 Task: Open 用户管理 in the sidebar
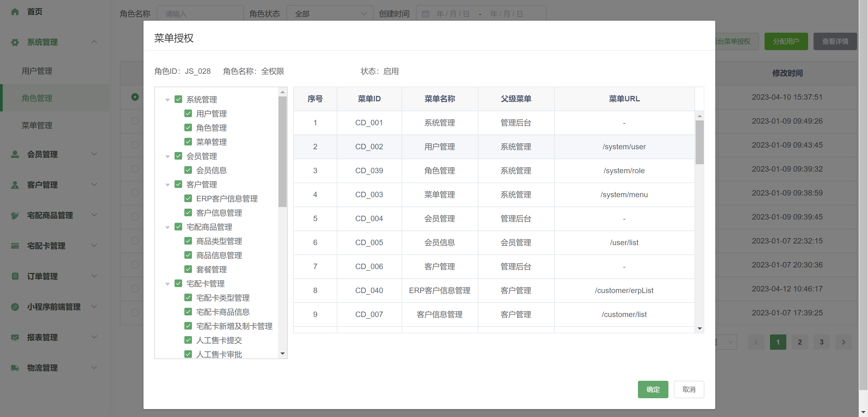[x=37, y=71]
